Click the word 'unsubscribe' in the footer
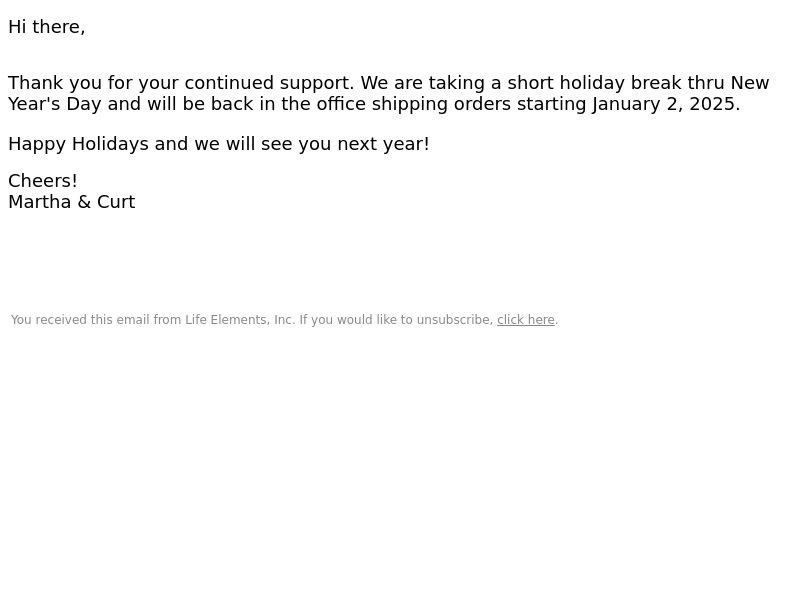 (455, 320)
